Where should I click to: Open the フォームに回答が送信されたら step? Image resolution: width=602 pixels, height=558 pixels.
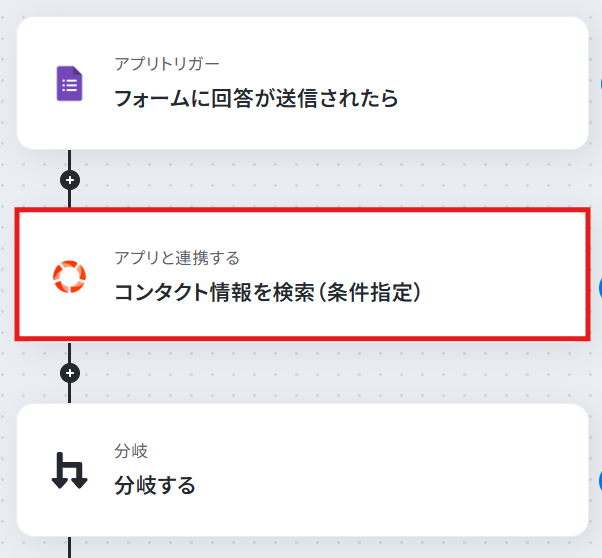pyautogui.click(x=256, y=98)
